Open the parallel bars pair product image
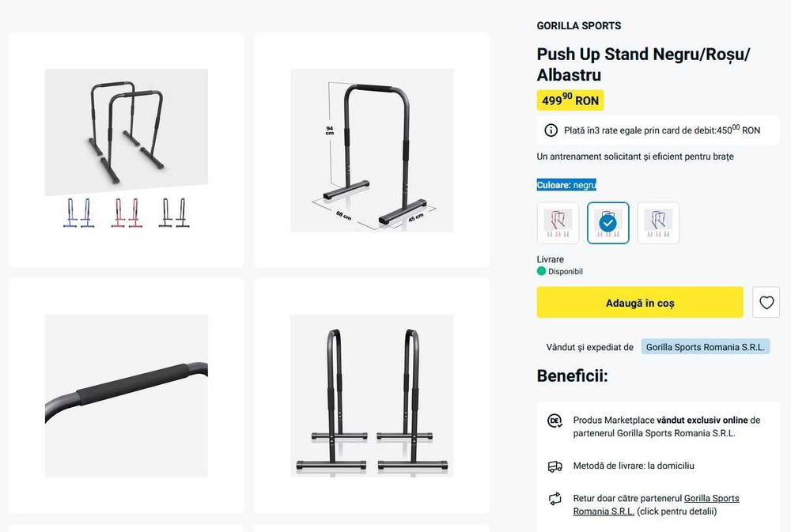Viewport: 791px width, 532px height. coord(127,149)
